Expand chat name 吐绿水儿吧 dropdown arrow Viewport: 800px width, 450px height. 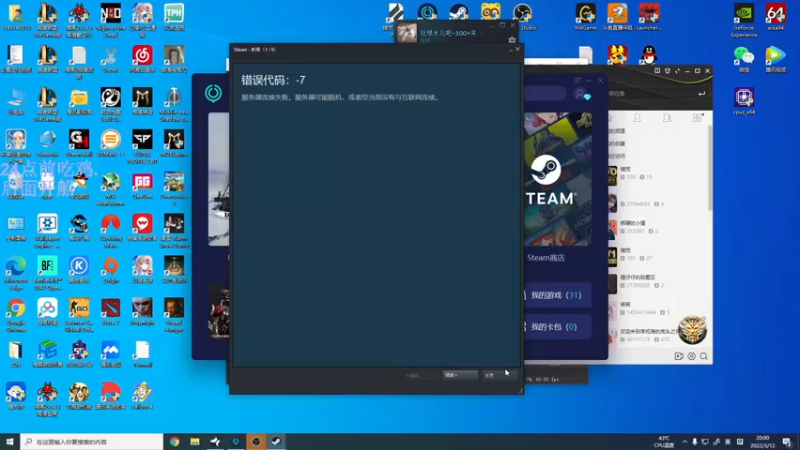click(481, 33)
